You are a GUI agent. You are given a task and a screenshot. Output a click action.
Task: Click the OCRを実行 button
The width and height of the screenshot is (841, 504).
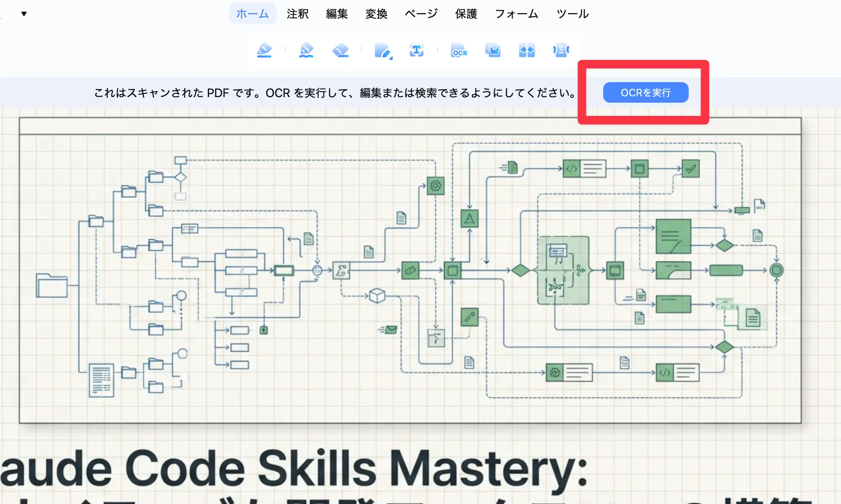point(646,92)
